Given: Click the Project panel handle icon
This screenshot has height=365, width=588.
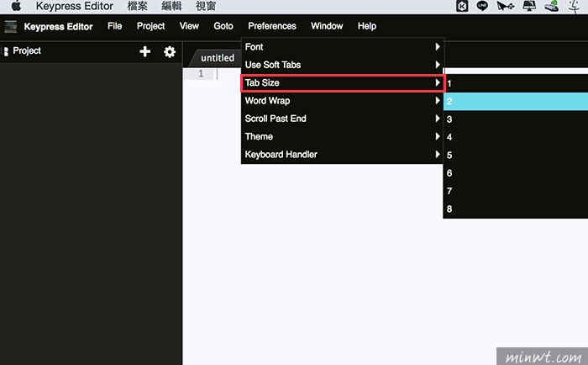Looking at the screenshot, I should [6, 51].
